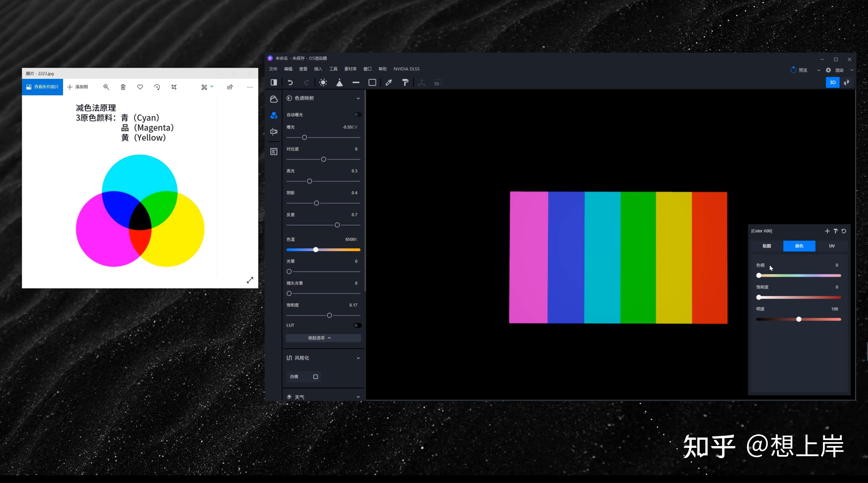Screen dimensions: 868x483
Task: Click the undo arrow in D5 toolbar
Action: [x=290, y=83]
